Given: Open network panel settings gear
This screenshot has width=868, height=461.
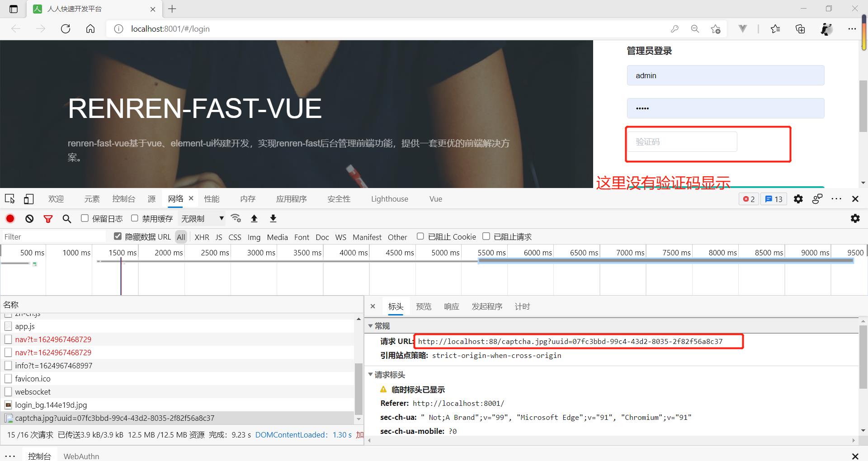Looking at the screenshot, I should pyautogui.click(x=855, y=218).
